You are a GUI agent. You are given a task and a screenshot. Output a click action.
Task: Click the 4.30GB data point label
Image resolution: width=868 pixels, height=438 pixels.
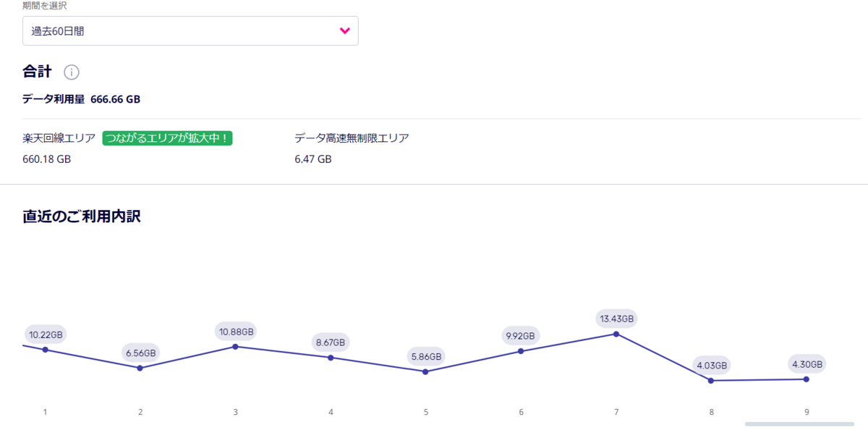pos(807,364)
